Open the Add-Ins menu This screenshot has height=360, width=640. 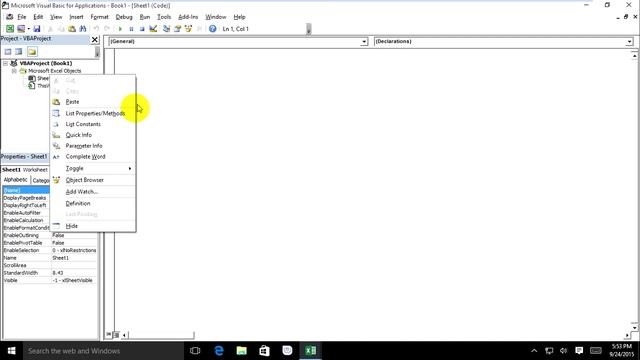188,17
